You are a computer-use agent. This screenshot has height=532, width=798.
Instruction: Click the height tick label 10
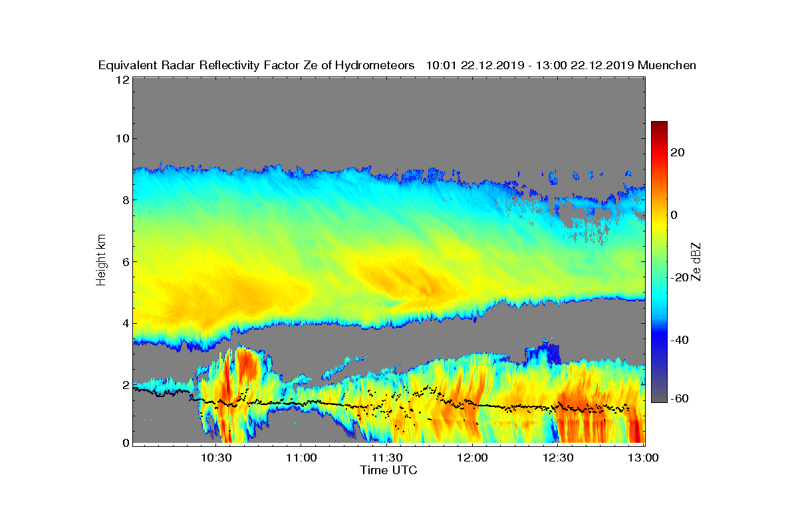point(122,138)
